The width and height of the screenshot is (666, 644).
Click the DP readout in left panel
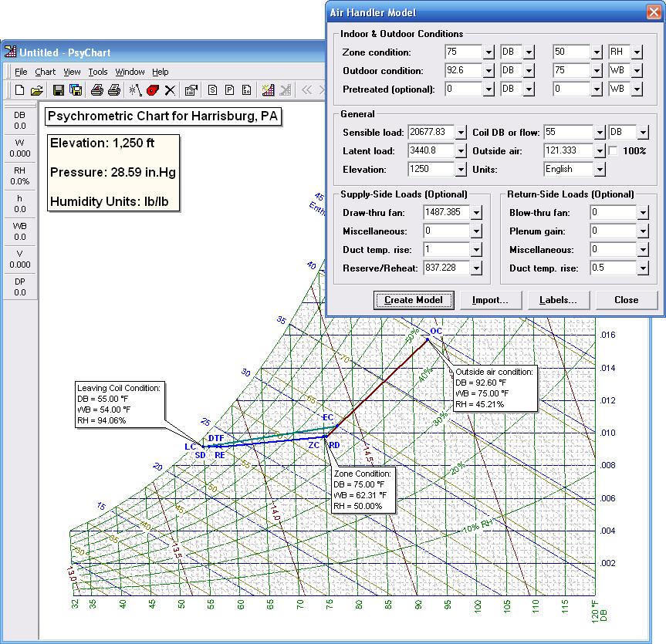(x=20, y=287)
